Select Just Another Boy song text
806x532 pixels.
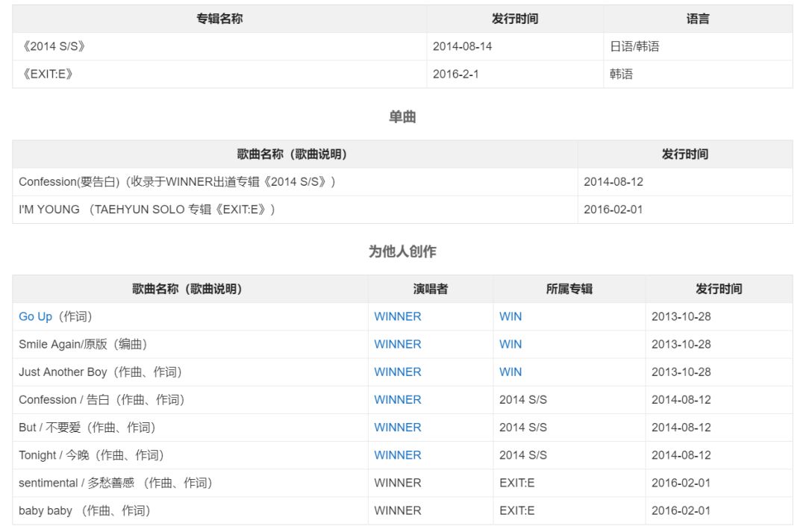pos(100,372)
